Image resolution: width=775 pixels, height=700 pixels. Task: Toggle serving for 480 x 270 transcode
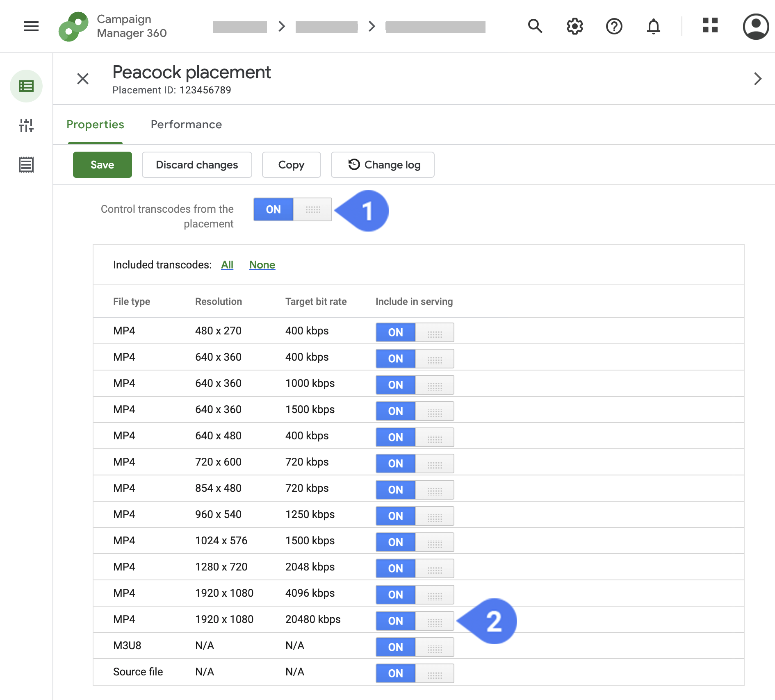tap(415, 332)
